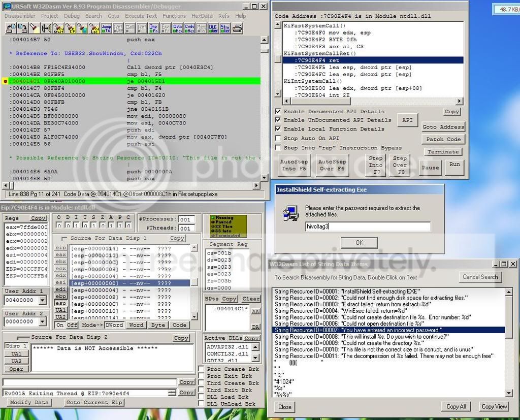
Task: Enable Proc Create Brk checkbox
Action: coord(201,369)
